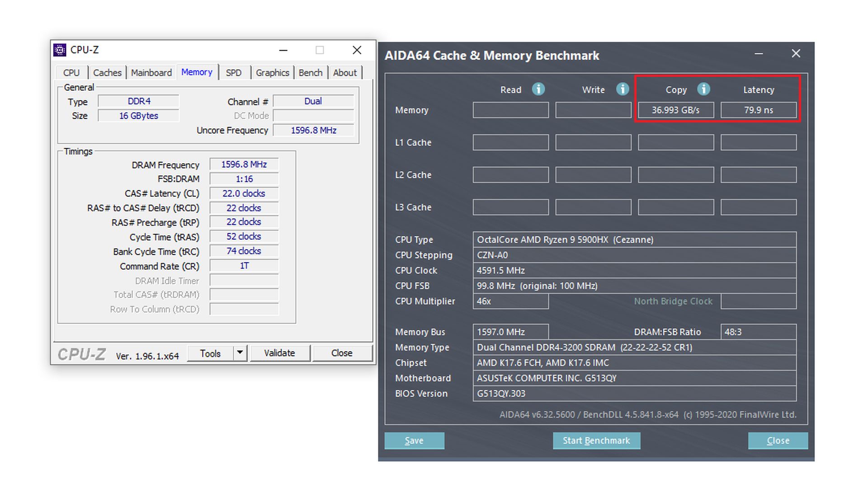Open the Graphics tab
Screen dimensions: 868x488
pyautogui.click(x=272, y=73)
